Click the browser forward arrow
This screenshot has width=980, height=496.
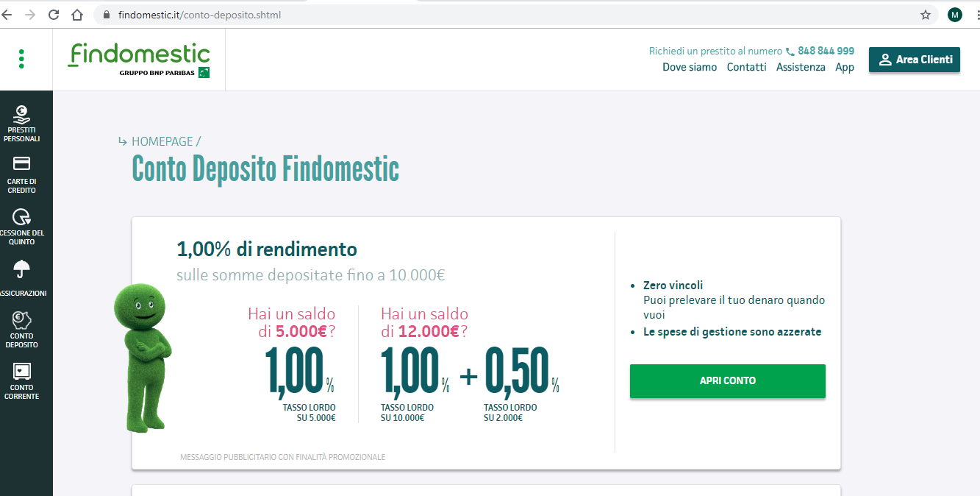30,15
